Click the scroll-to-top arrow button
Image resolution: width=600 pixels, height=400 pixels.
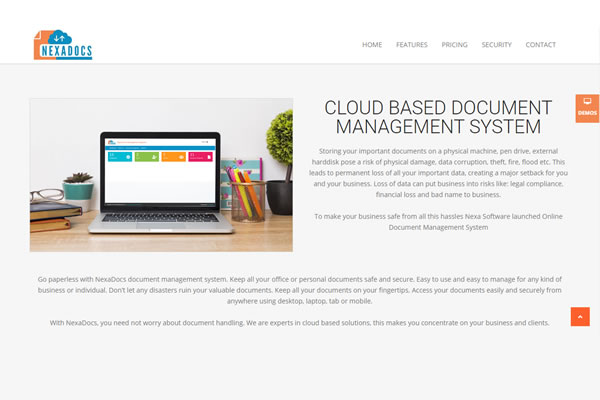point(580,316)
